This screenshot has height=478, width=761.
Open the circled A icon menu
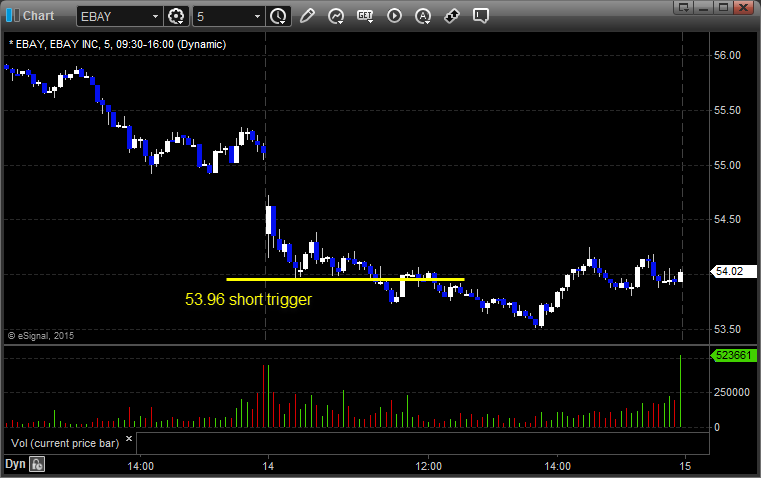(423, 16)
